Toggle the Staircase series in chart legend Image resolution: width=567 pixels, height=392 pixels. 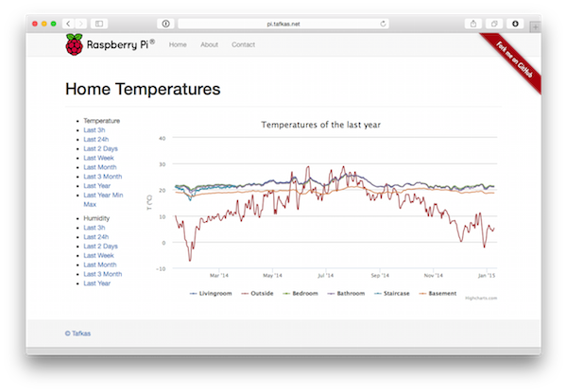(x=392, y=294)
